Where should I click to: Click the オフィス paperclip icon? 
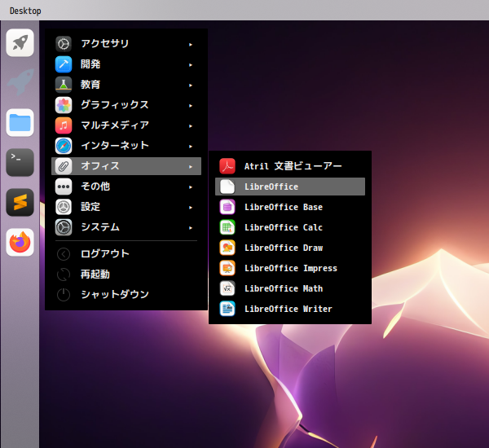coord(64,166)
